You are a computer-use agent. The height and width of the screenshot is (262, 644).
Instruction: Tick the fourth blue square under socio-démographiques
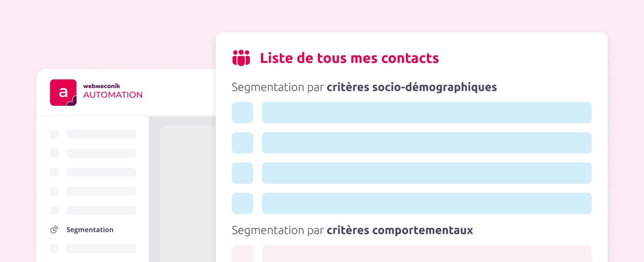[242, 203]
